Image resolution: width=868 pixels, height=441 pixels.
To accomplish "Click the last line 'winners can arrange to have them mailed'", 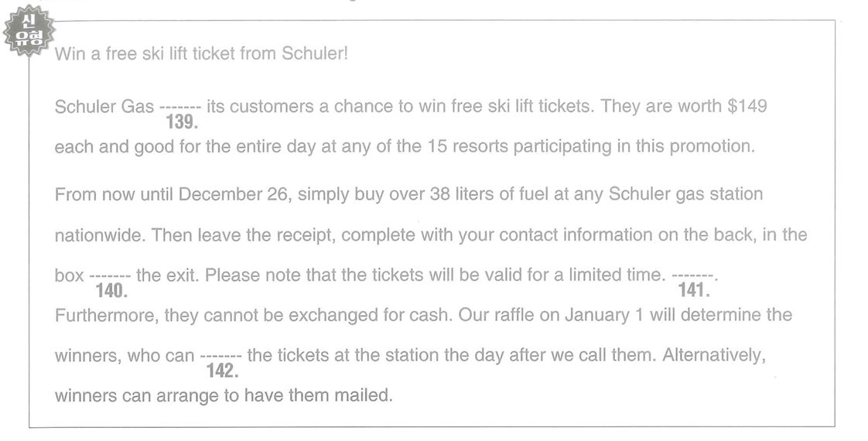I will pos(223,396).
